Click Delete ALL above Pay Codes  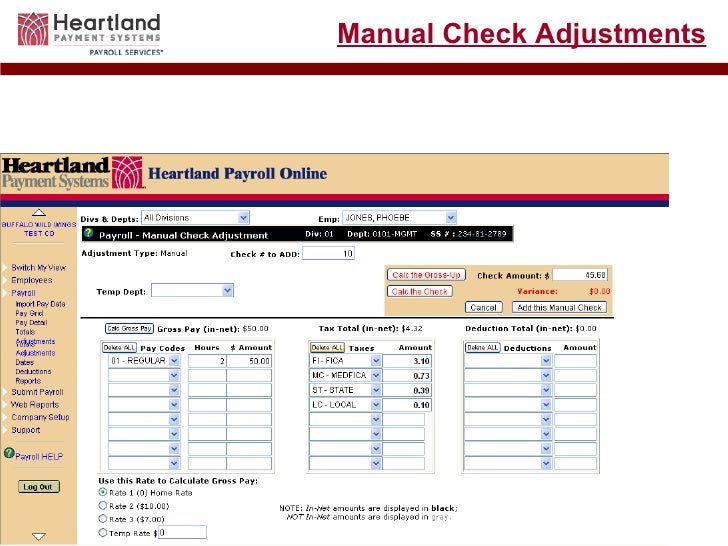pyautogui.click(x=119, y=347)
